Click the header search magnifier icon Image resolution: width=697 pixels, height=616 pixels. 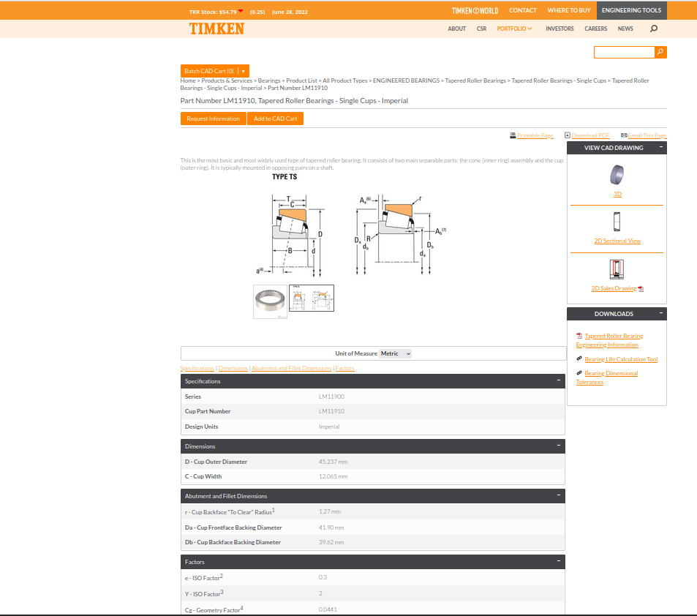(x=653, y=29)
